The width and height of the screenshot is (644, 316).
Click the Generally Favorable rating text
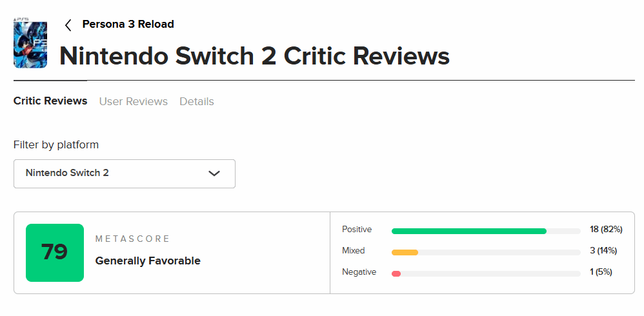coord(148,261)
